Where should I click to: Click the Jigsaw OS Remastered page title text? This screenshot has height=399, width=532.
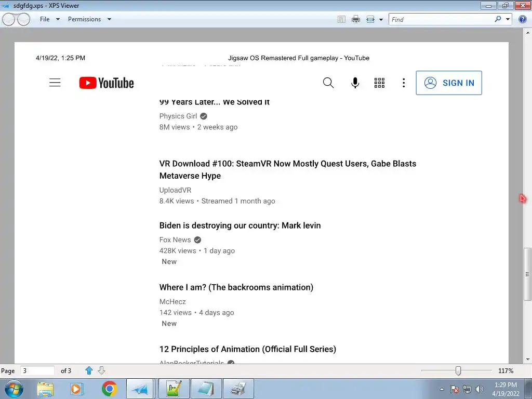pos(299,58)
